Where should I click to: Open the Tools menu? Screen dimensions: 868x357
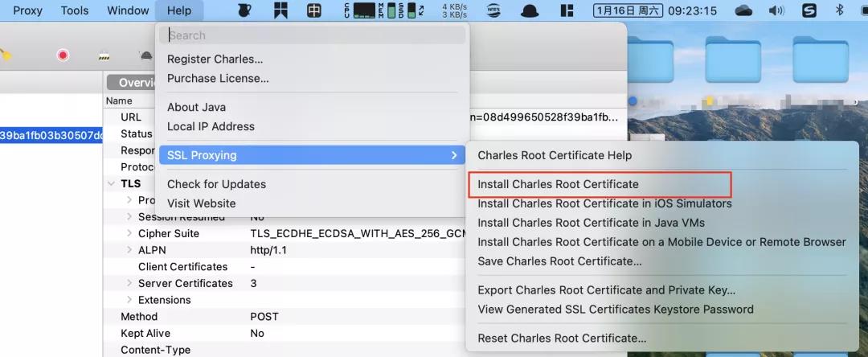74,10
